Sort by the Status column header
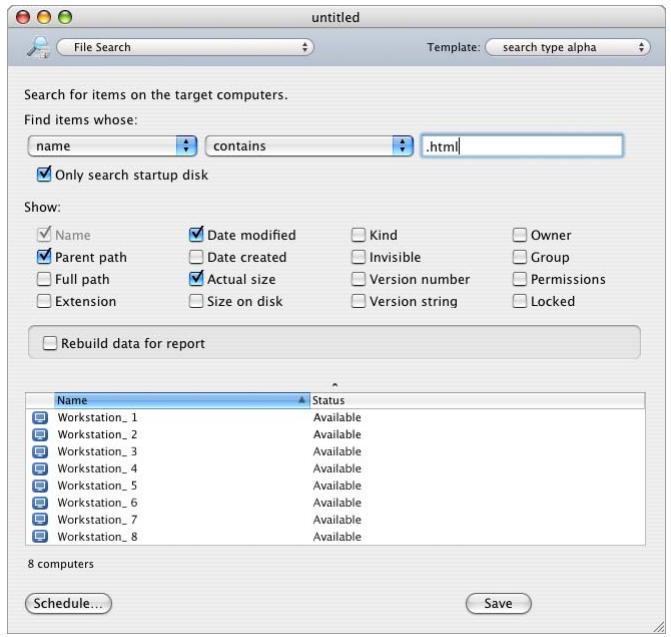This screenshot has height=637, width=671. pyautogui.click(x=477, y=400)
